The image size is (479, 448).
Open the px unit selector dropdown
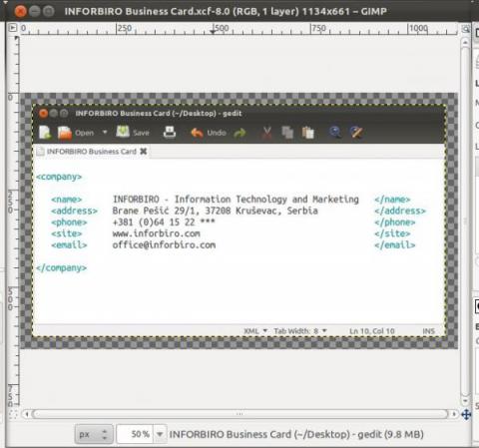(x=94, y=434)
